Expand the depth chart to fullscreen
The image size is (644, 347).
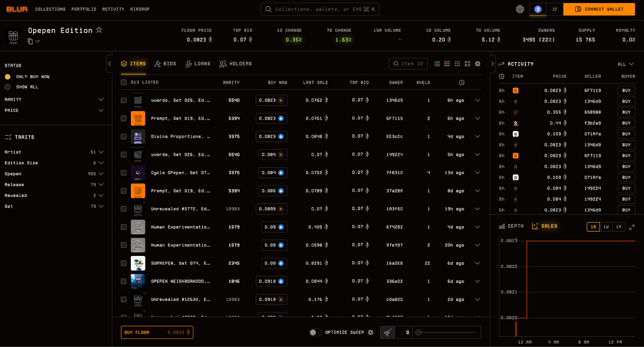(632, 227)
